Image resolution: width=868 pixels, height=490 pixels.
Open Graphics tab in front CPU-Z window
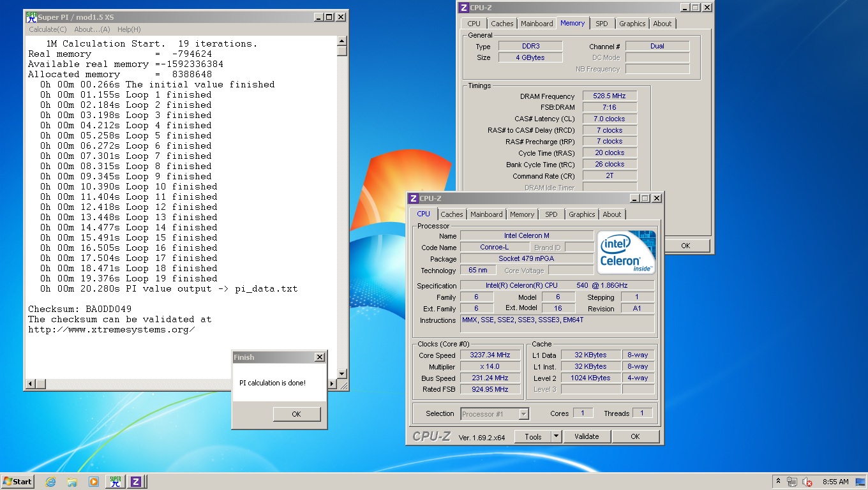[x=582, y=214]
